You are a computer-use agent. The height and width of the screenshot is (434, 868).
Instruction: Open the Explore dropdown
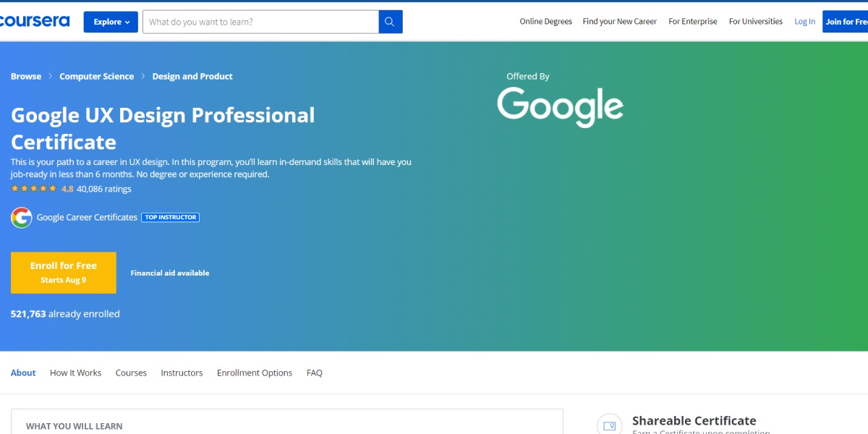click(x=111, y=22)
